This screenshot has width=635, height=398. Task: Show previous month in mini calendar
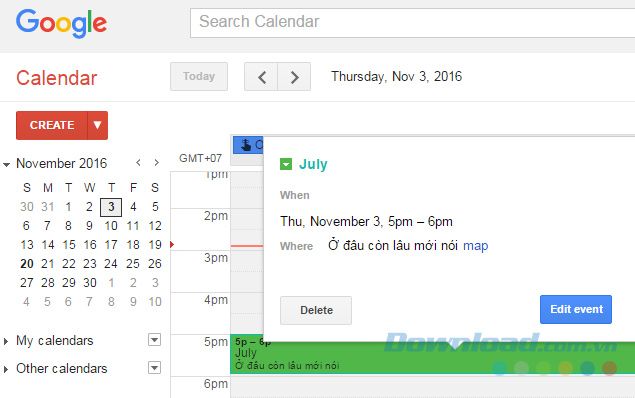pyautogui.click(x=139, y=163)
